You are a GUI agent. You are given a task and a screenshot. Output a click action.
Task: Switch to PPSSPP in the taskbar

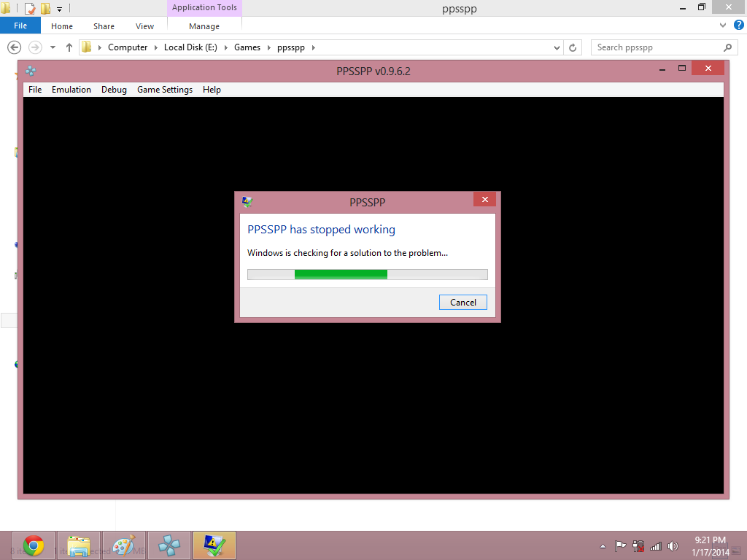(169, 545)
